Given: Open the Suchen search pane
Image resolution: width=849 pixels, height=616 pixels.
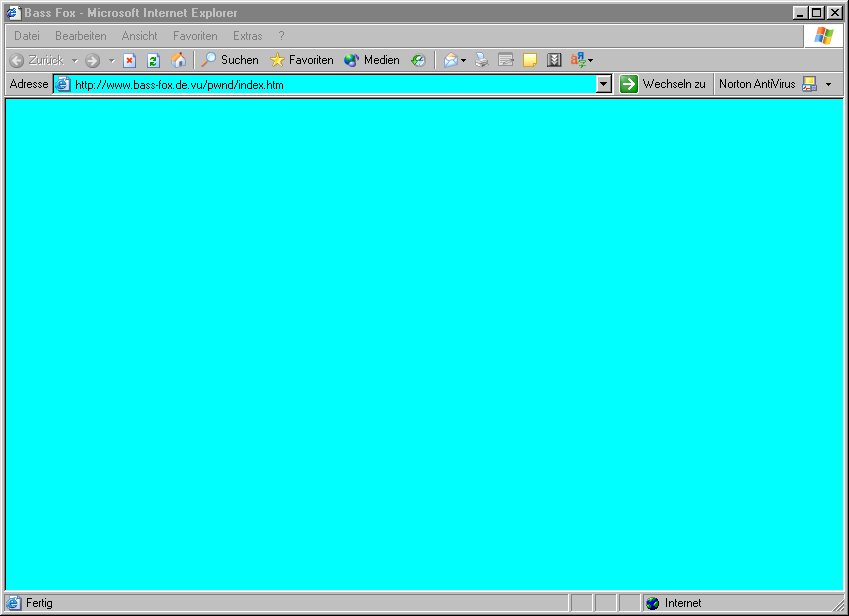Looking at the screenshot, I should [230, 60].
